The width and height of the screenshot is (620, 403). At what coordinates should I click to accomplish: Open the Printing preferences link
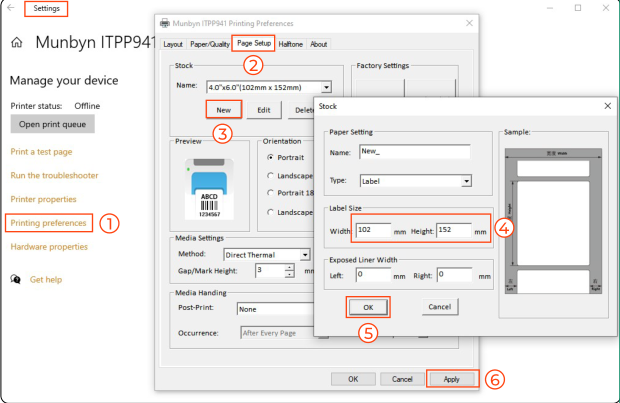48,223
